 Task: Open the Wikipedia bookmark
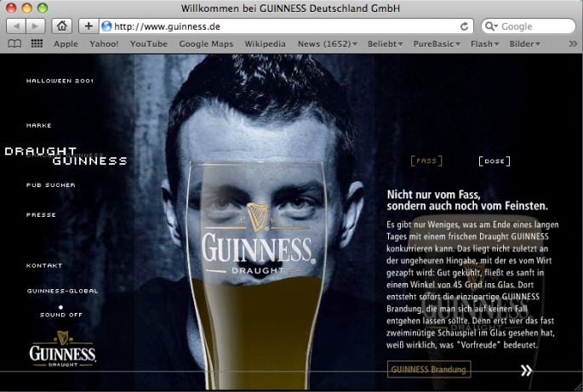point(265,44)
